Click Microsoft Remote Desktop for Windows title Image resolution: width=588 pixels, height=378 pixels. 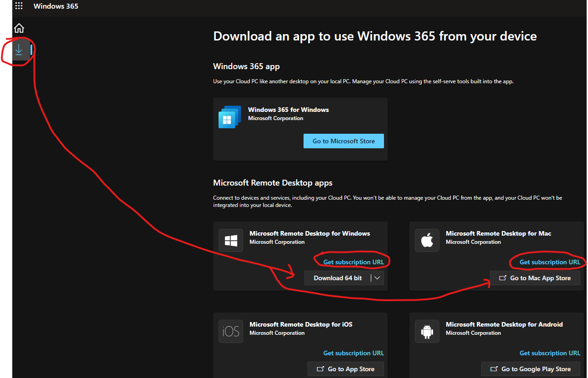click(x=310, y=233)
